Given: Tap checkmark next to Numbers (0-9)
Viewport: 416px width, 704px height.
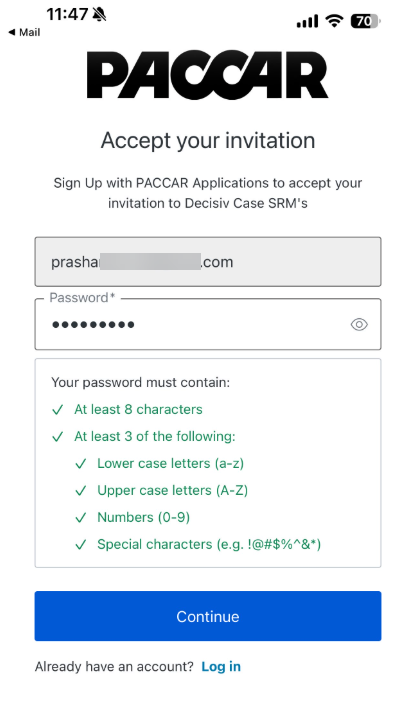Looking at the screenshot, I should [x=81, y=517].
